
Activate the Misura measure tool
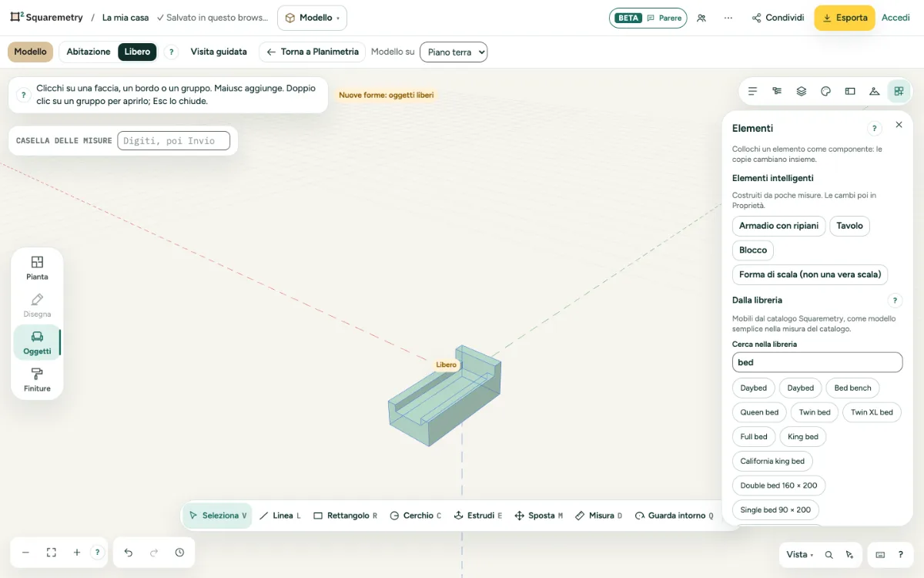tap(598, 516)
